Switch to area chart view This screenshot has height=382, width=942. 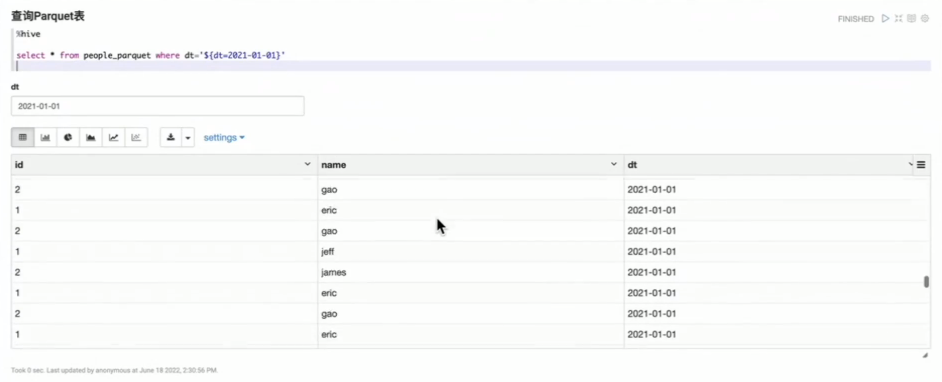click(91, 137)
